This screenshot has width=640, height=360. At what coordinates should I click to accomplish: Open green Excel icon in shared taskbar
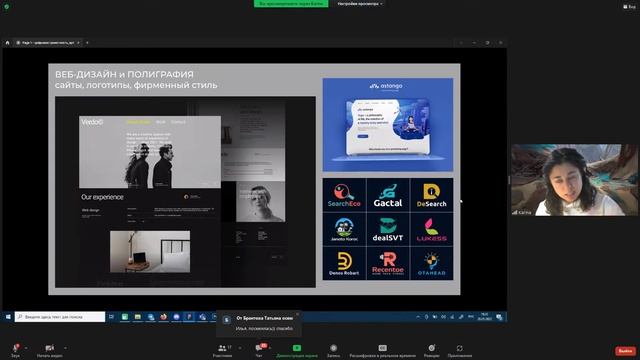[125, 317]
